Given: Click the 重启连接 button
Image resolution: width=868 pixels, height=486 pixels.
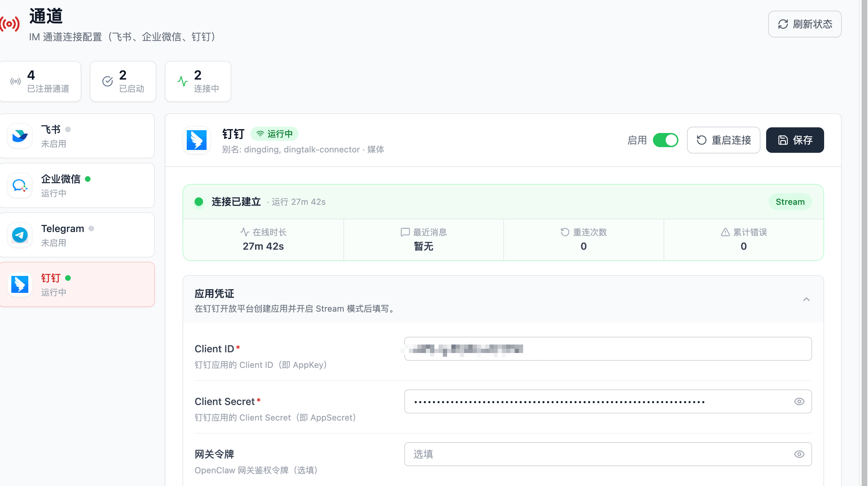Looking at the screenshot, I should (724, 140).
